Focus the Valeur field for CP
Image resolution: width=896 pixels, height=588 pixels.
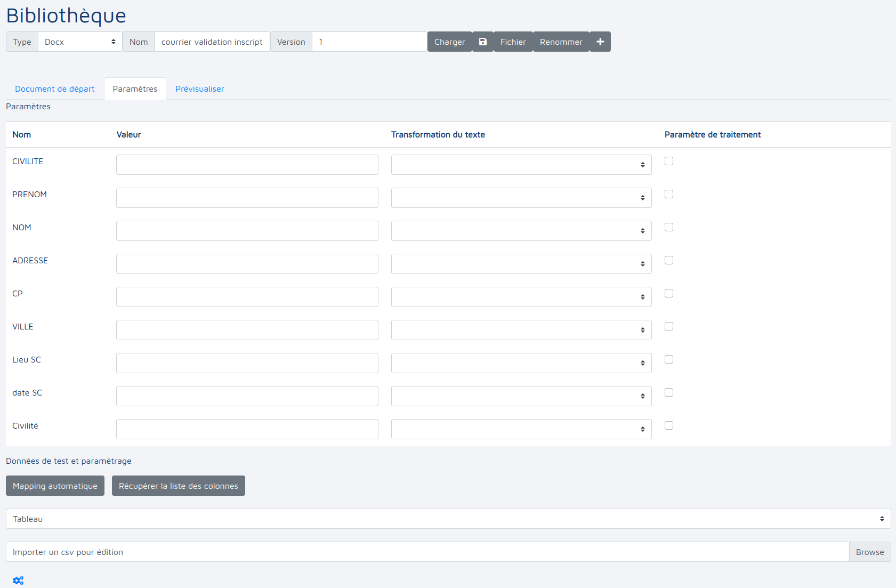[247, 297]
